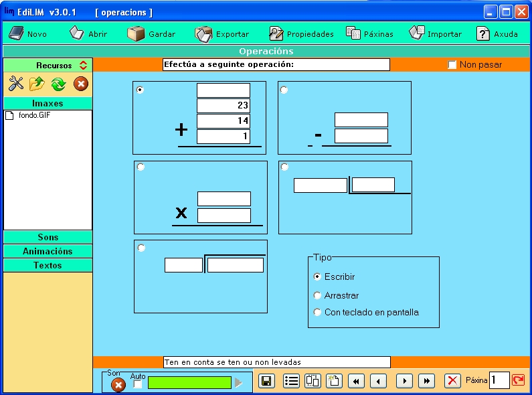The width and height of the screenshot is (532, 395).
Task: Select the Arrastrar type option
Action: point(317,295)
